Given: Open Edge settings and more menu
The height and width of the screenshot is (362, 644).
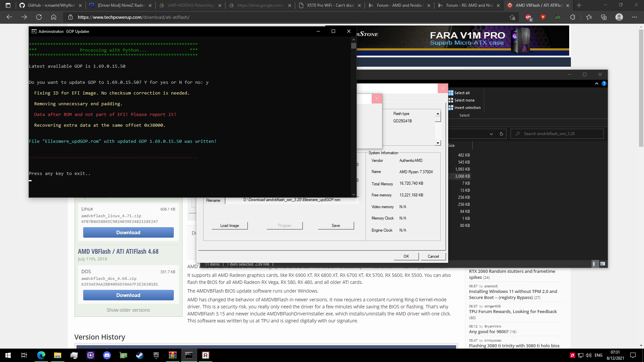Looking at the screenshot, I should tap(635, 17).
